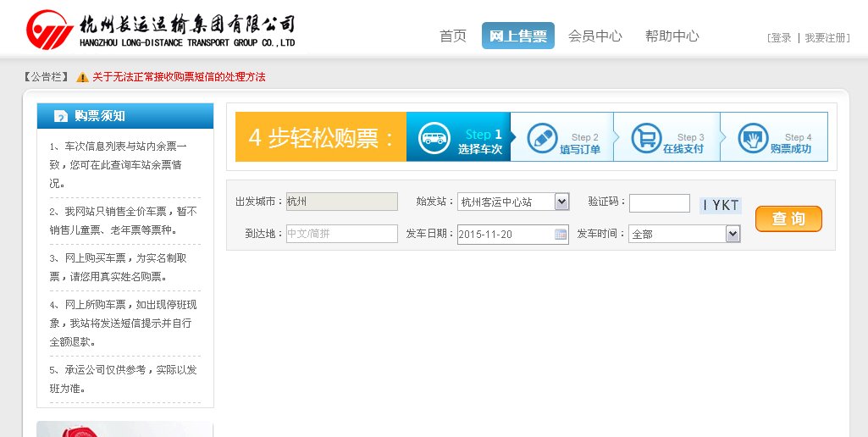Screen dimensions: 868x437
Task: Click the 发车日期 field showing 2015-11-20
Action: (512, 235)
